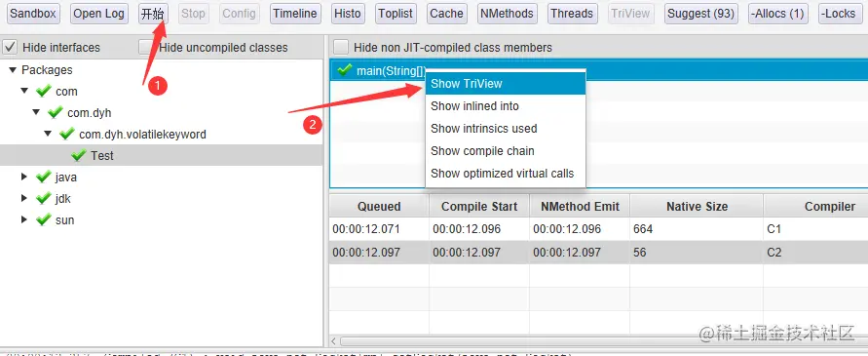Expand the sun package node
The image size is (868, 356).
point(24,219)
